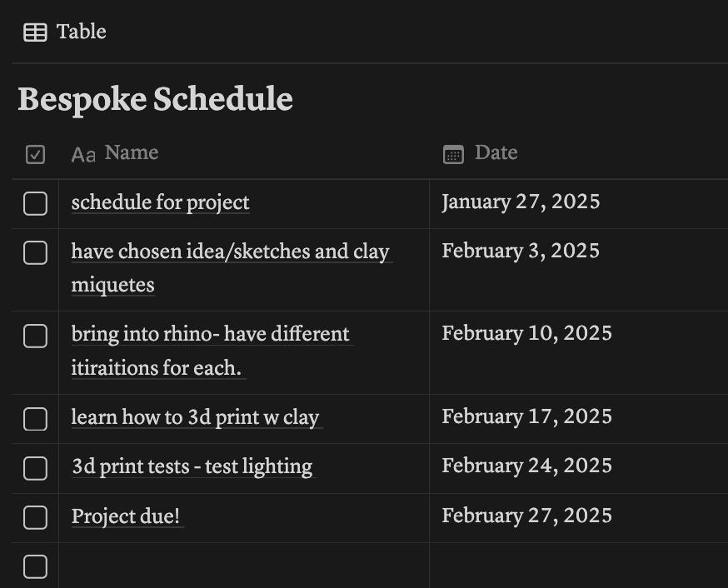728x588 pixels.
Task: Select the Table view tab
Action: coord(65,32)
